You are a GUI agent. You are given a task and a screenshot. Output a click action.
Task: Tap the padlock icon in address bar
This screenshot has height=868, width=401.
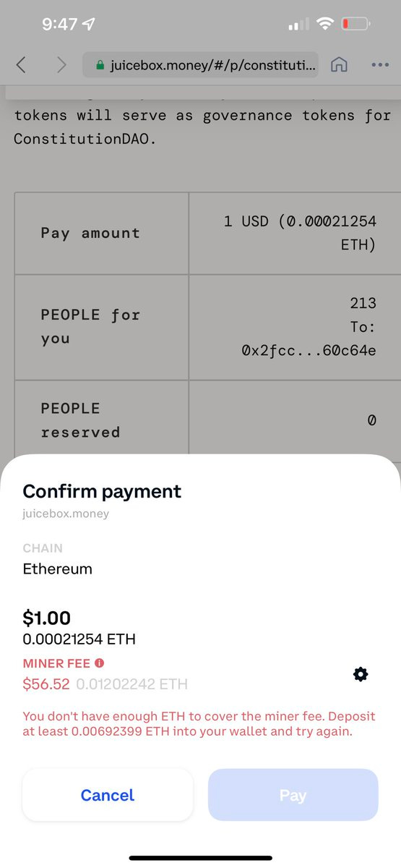pyautogui.click(x=100, y=65)
